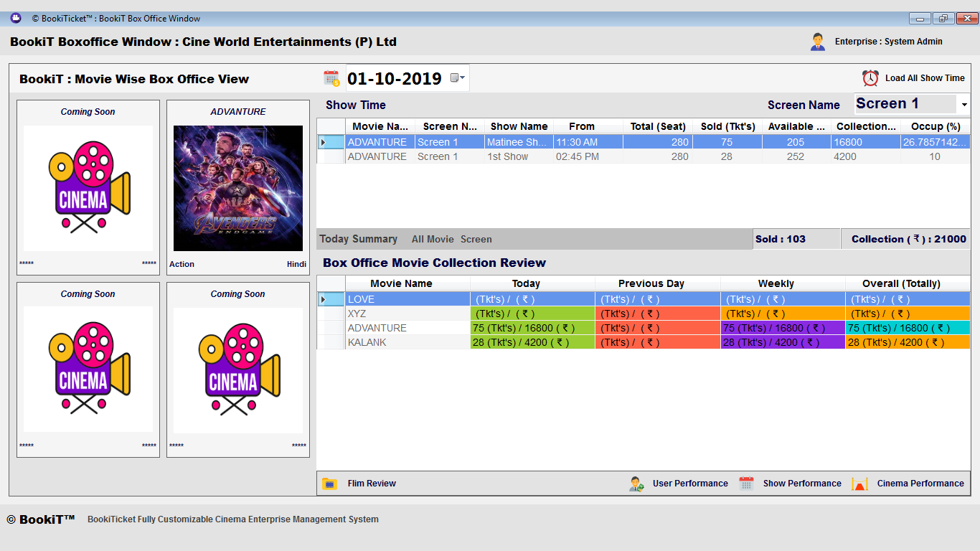Click the Cinema Performance label
Viewport: 980px width, 551px height.
tap(920, 484)
